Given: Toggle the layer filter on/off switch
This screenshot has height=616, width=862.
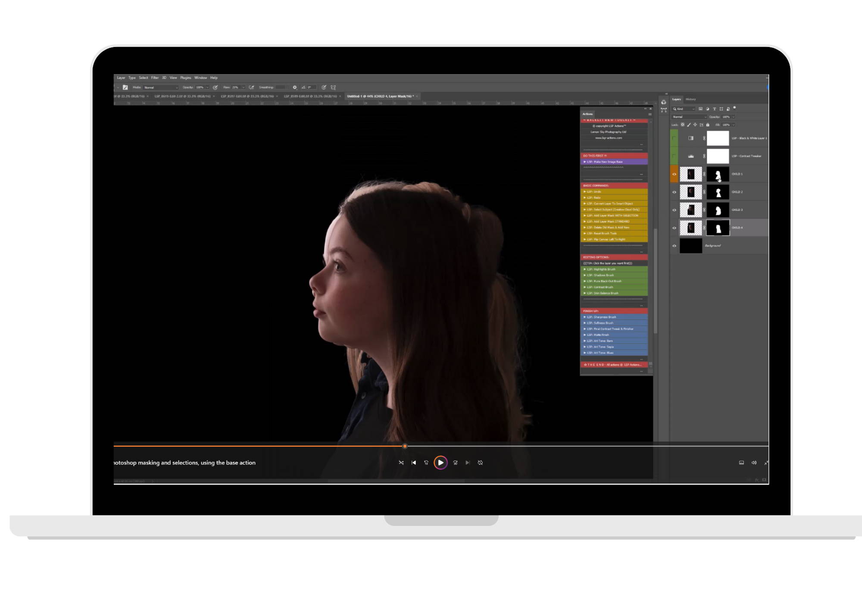Looking at the screenshot, I should pos(734,108).
